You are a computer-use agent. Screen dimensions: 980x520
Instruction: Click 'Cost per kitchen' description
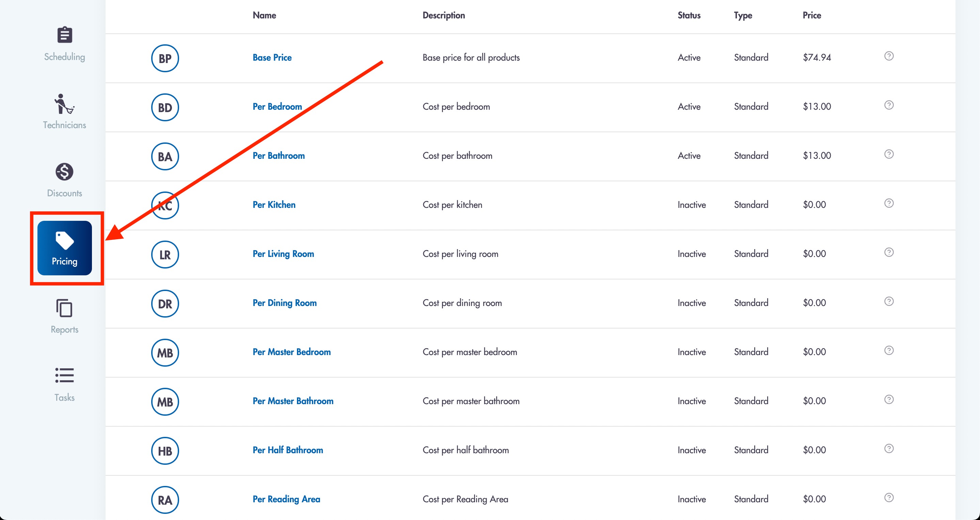(x=452, y=205)
